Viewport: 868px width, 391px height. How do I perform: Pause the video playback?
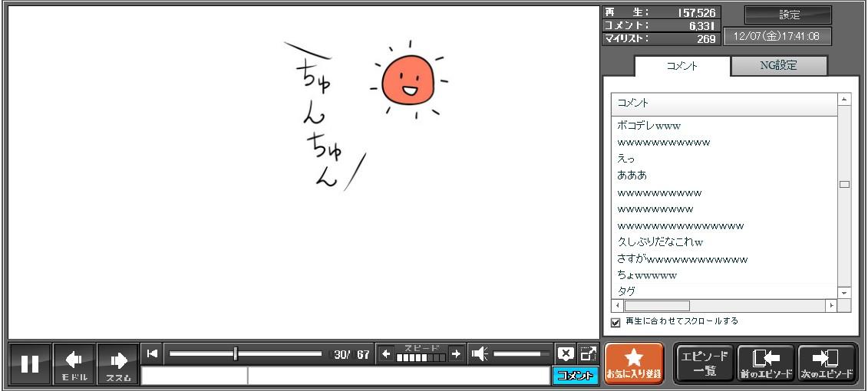click(30, 363)
